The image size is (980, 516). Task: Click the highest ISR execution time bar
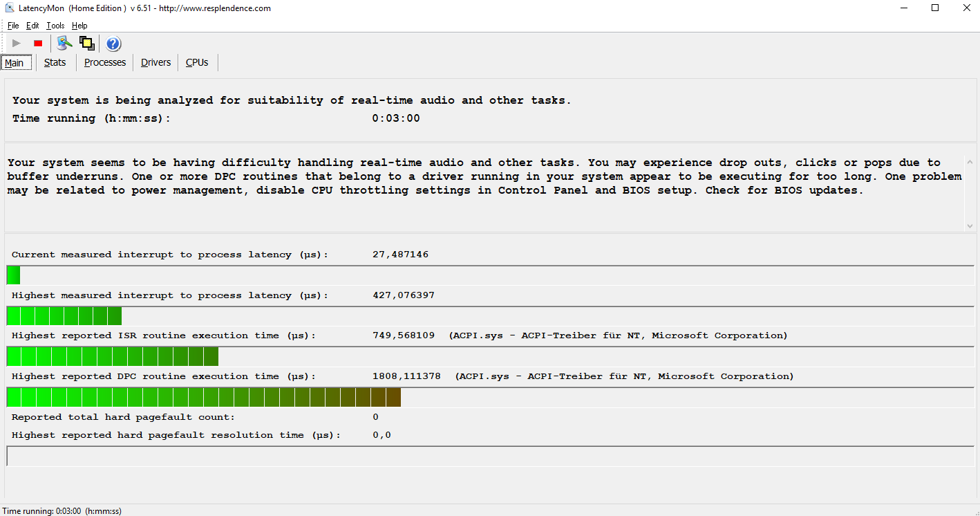(490, 356)
